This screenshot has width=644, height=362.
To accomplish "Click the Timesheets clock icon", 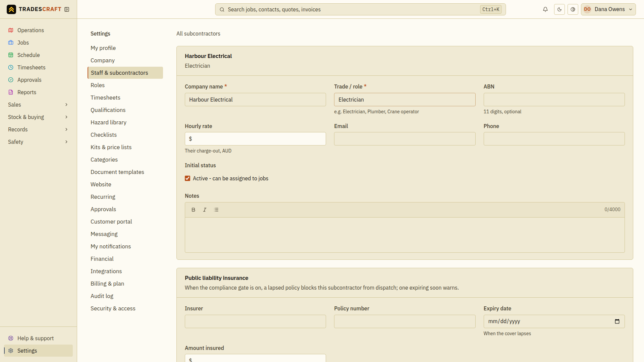I will pyautogui.click(x=11, y=67).
